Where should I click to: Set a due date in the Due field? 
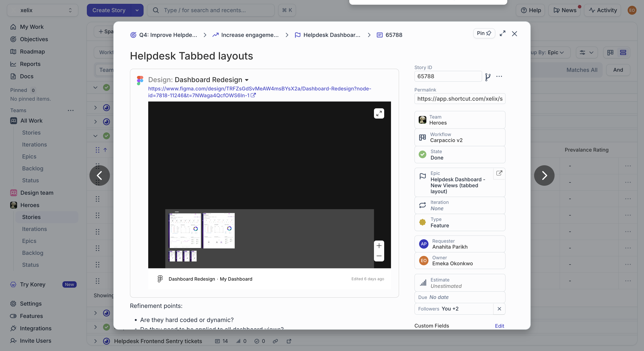point(460,297)
